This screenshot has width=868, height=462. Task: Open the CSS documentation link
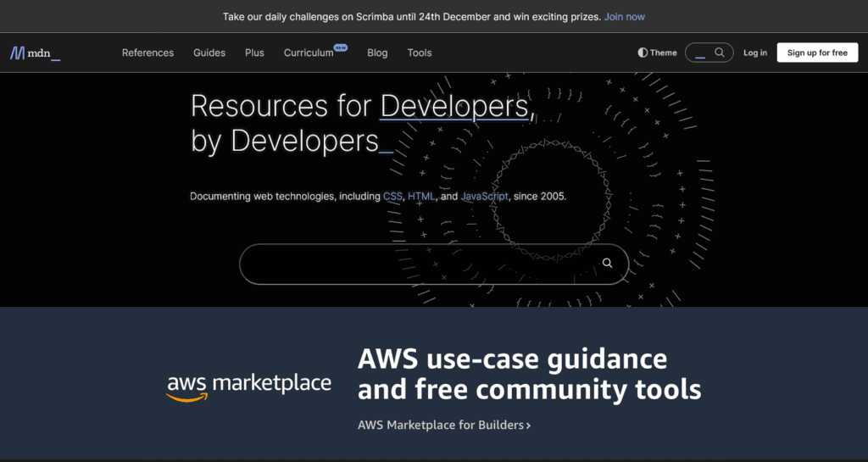click(392, 196)
